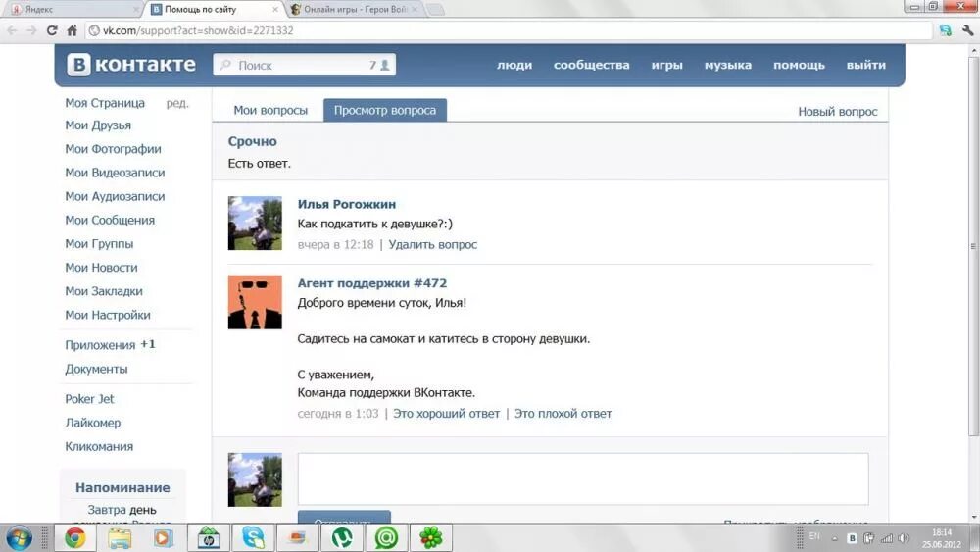Open Windows Explorer folder on taskbar
980x552 pixels.
pos(120,537)
